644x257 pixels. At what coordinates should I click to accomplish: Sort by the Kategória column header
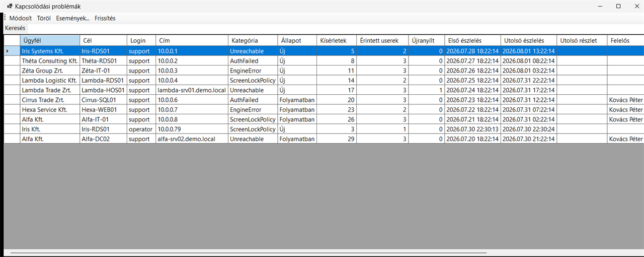(253, 40)
